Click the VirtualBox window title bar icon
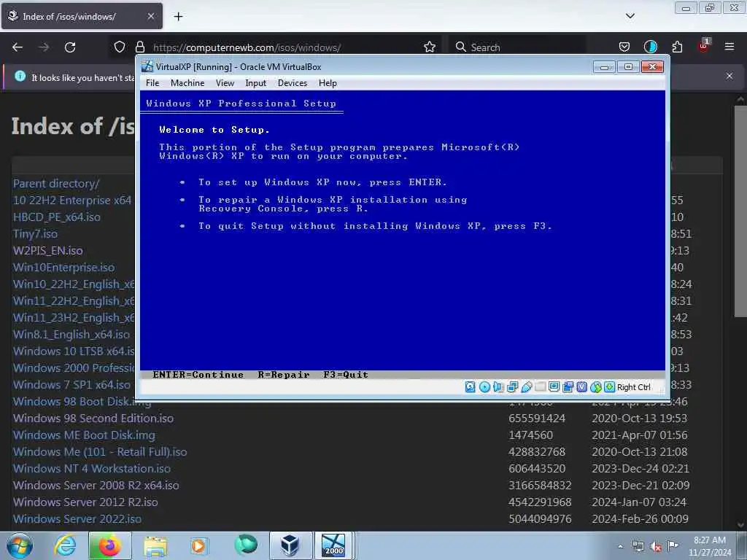 click(147, 66)
